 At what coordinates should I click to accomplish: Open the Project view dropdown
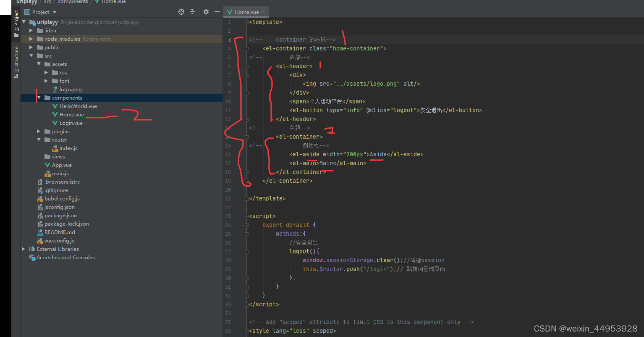[x=55, y=12]
